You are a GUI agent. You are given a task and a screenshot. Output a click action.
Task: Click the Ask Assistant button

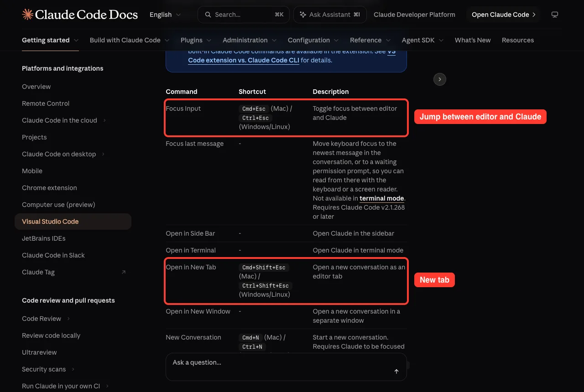pyautogui.click(x=330, y=15)
